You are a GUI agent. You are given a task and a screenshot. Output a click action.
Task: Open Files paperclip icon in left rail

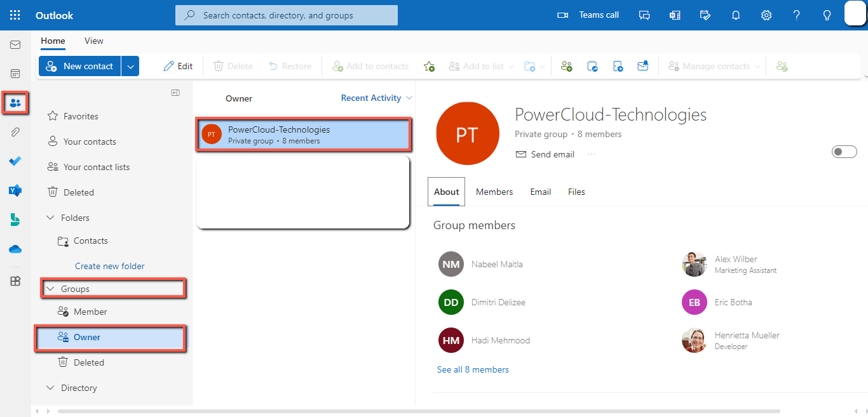[15, 132]
